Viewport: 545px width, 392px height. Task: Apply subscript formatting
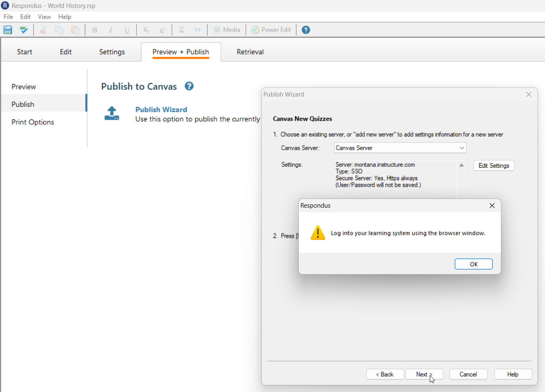(x=146, y=30)
